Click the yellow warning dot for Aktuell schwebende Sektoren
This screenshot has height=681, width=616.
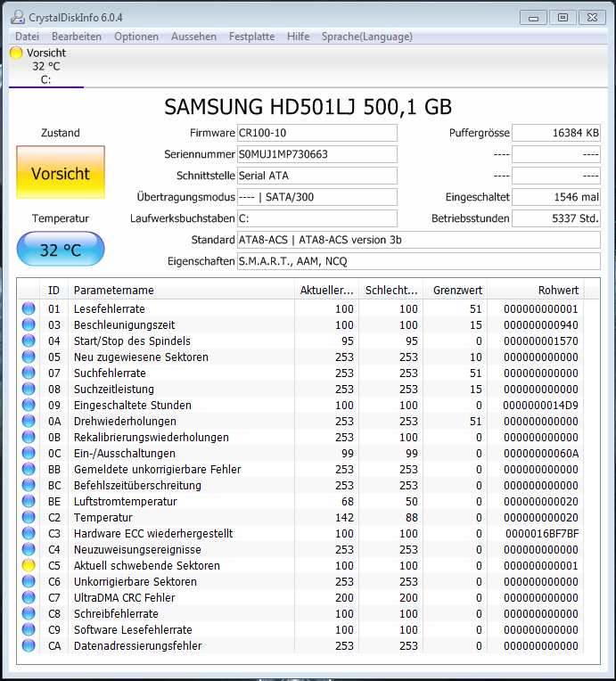tap(29, 565)
